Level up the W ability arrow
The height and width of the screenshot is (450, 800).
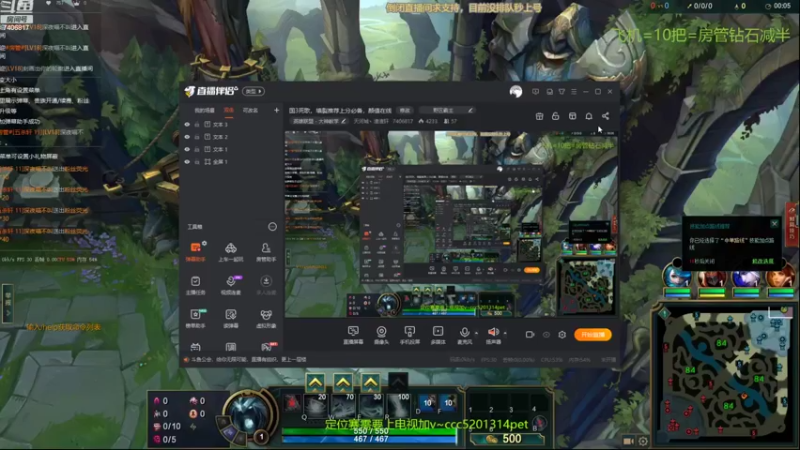(x=343, y=382)
